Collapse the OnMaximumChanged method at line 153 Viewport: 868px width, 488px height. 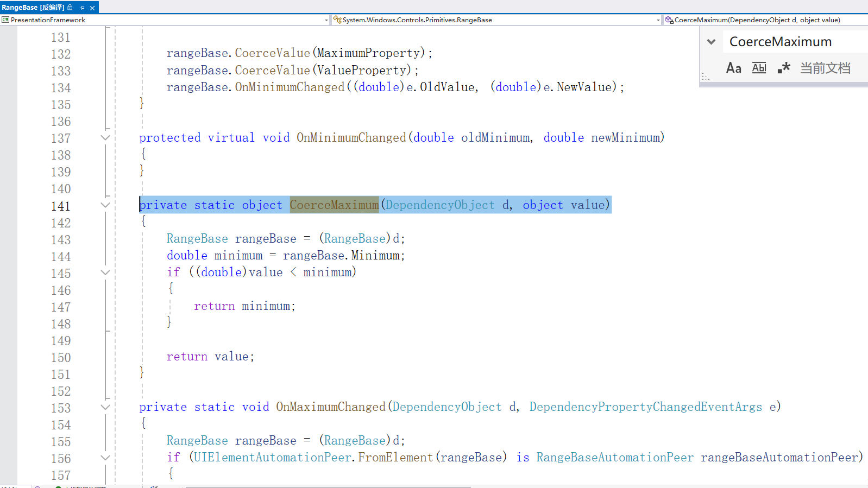coord(105,407)
